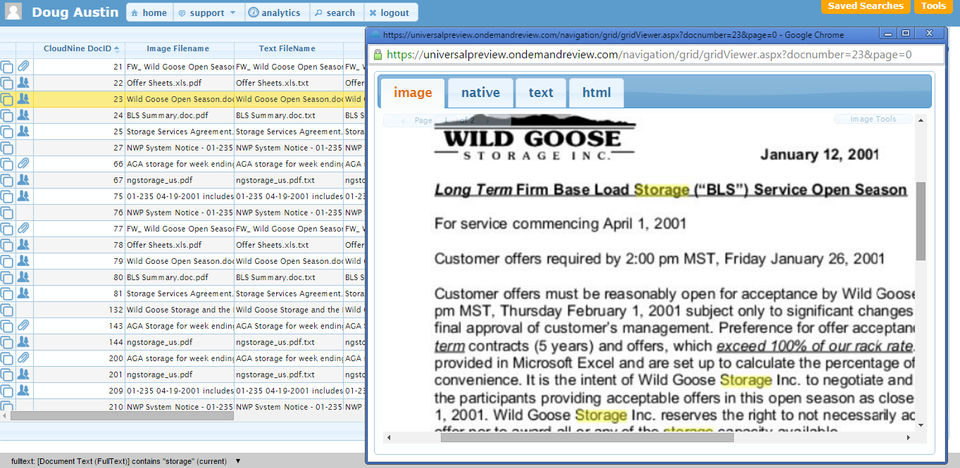Click the green padlock in the viewer address bar
Viewport: 960px width, 468px height.
[x=378, y=55]
